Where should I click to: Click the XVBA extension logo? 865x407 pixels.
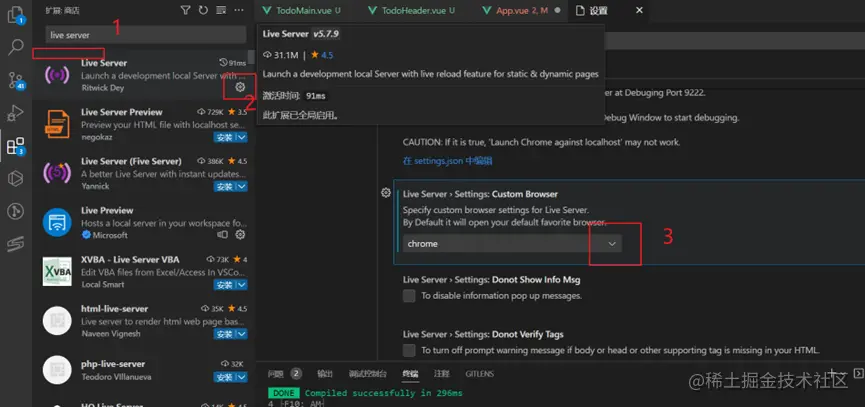(57, 271)
